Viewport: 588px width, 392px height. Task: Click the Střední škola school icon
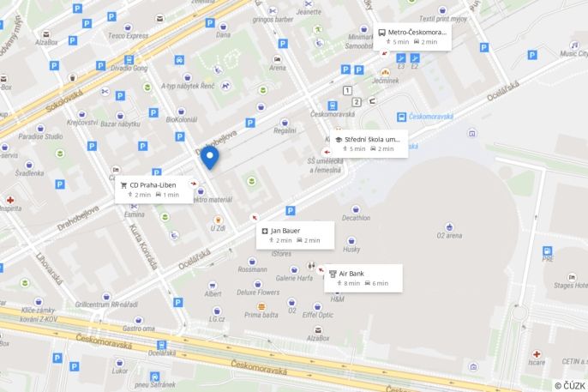point(339,140)
